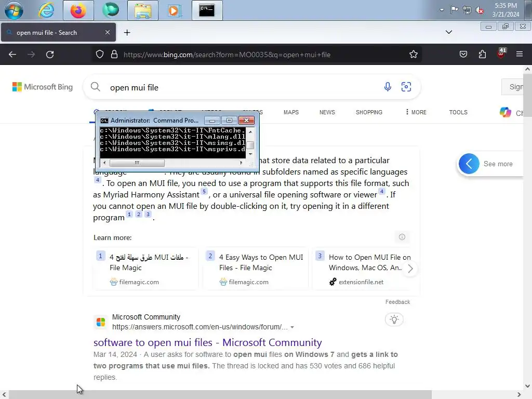The width and height of the screenshot is (532, 399).
Task: Click Command Prompt horizontal scroll right arrow
Action: pyautogui.click(x=241, y=163)
